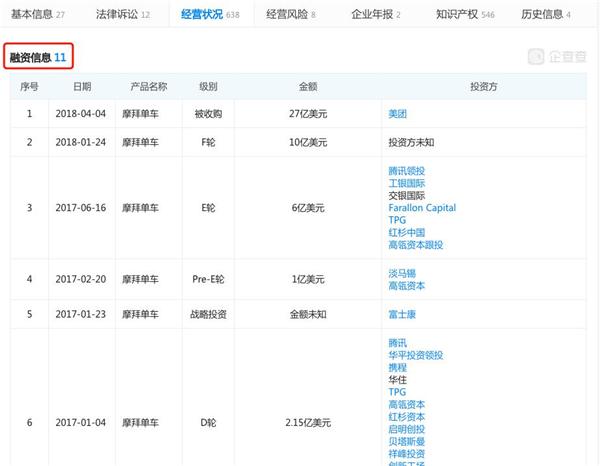
Task: Click the 融资信息 11 section heading
Action: tap(38, 57)
